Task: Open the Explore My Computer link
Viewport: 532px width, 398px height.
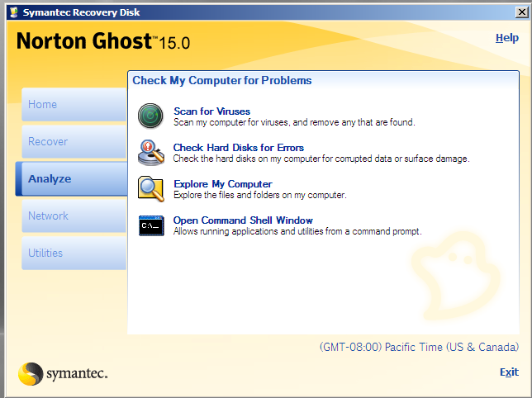Action: coord(223,184)
